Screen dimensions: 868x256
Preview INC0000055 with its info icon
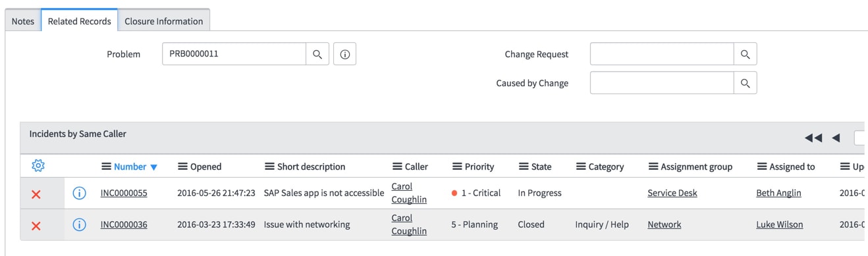pos(79,193)
